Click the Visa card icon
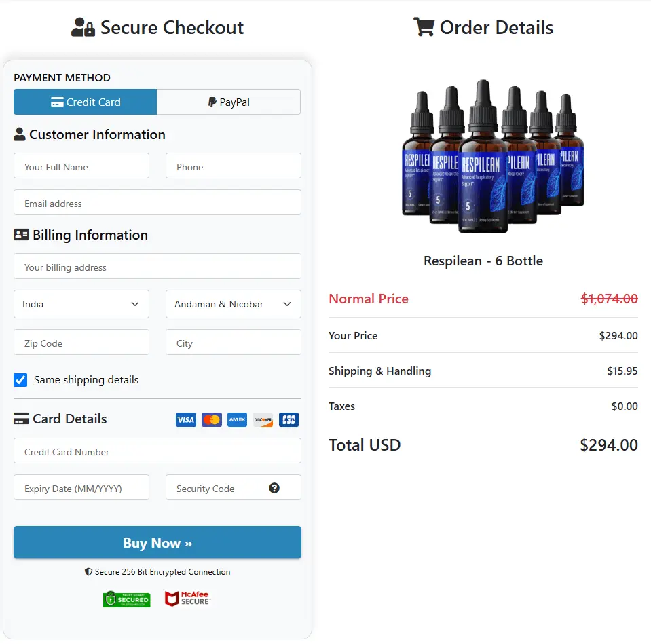 [185, 419]
